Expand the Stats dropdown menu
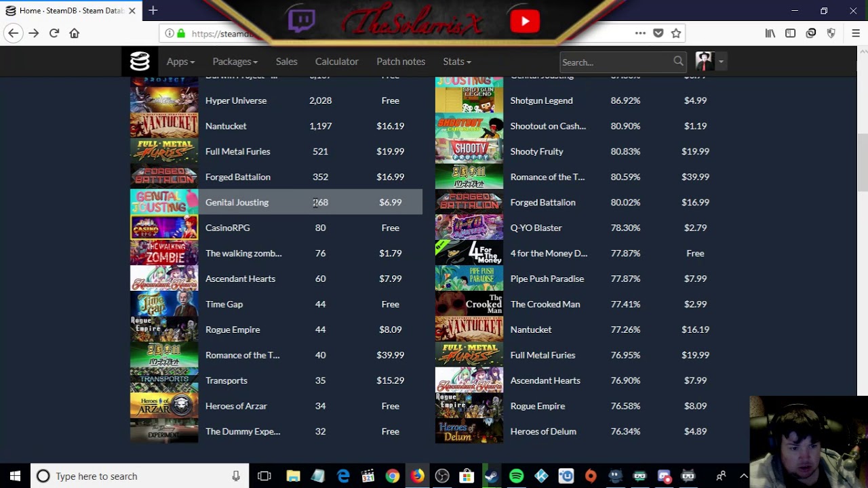Viewport: 868px width, 488px height. coord(456,62)
